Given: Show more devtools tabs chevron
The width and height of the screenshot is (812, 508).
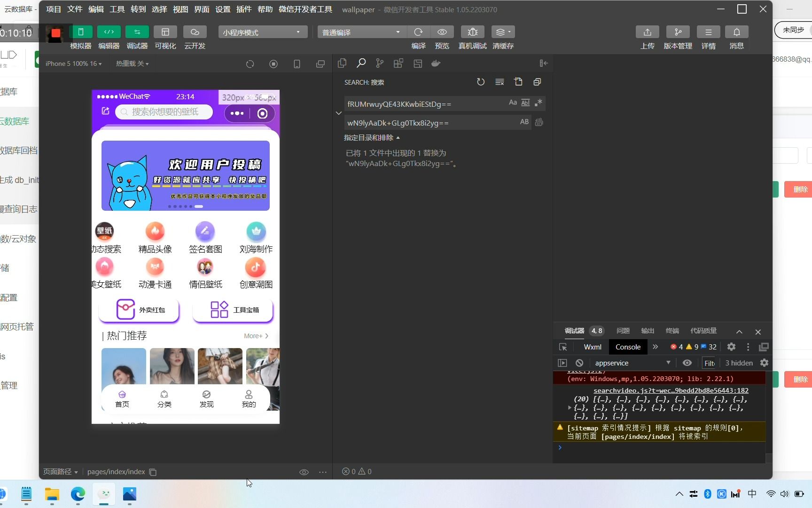Looking at the screenshot, I should pyautogui.click(x=656, y=347).
